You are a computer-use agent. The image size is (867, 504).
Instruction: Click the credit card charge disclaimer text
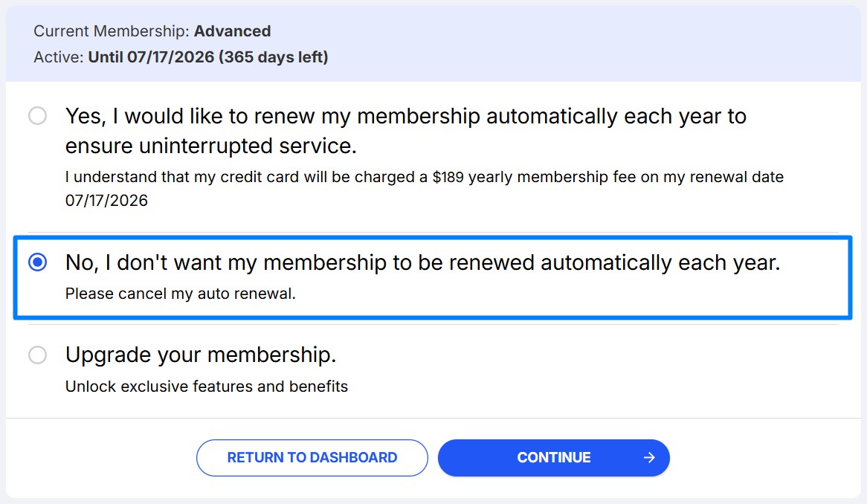tap(297, 178)
